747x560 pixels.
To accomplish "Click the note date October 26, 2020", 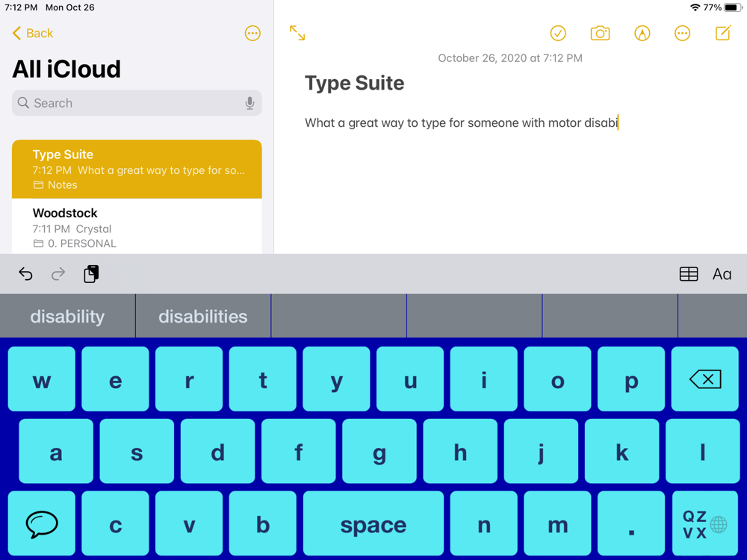I will tap(509, 58).
